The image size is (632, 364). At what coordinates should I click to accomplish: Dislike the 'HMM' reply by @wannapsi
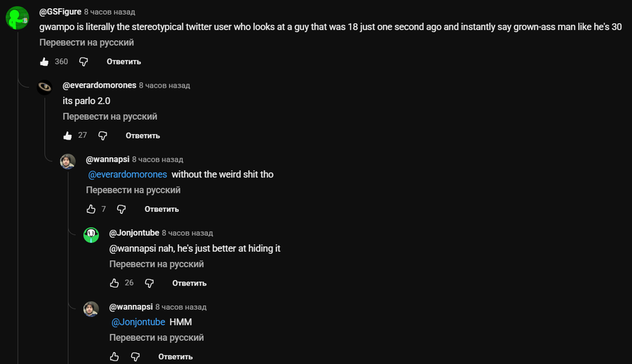(136, 357)
